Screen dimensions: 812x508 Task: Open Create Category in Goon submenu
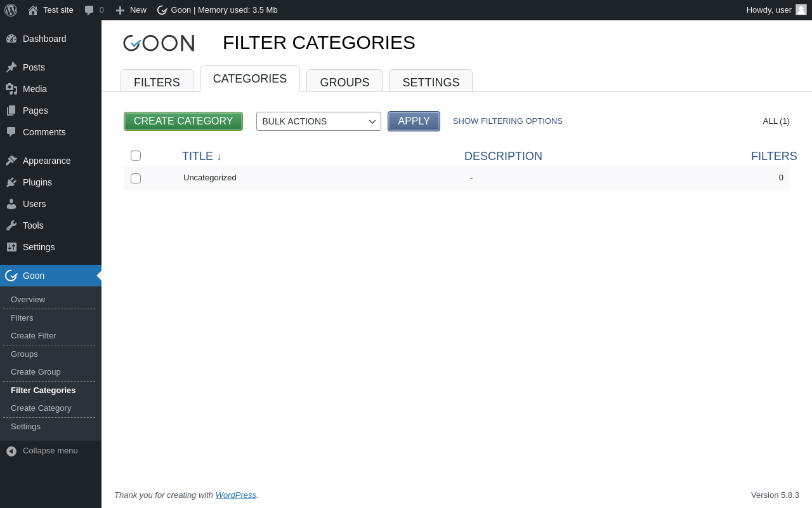41,408
